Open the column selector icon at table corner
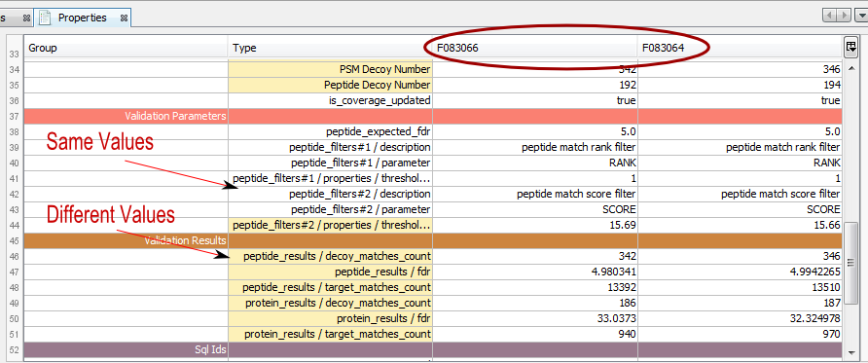868x363 pixels. coord(851,48)
